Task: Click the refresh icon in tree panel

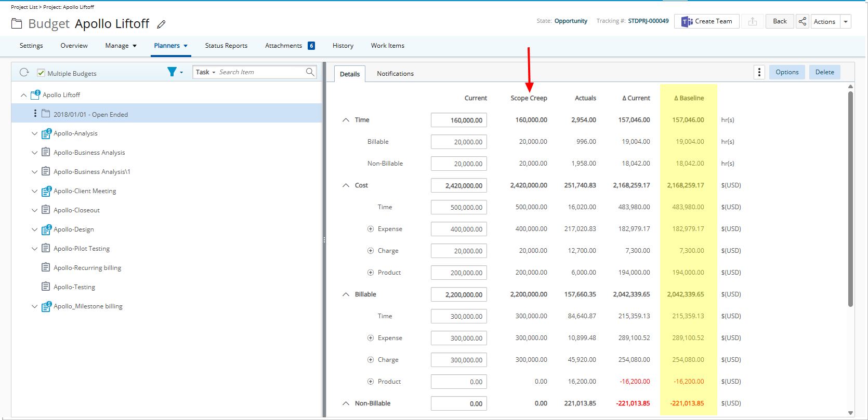Action: pos(24,73)
